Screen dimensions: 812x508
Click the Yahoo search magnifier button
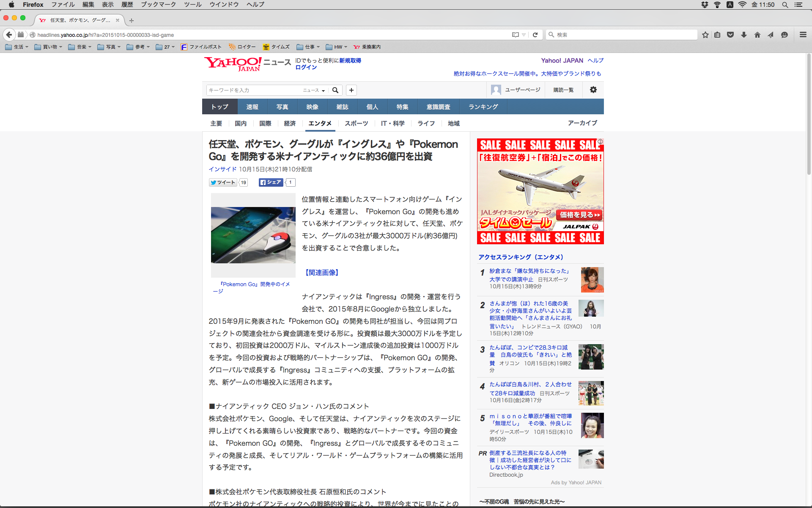point(335,90)
